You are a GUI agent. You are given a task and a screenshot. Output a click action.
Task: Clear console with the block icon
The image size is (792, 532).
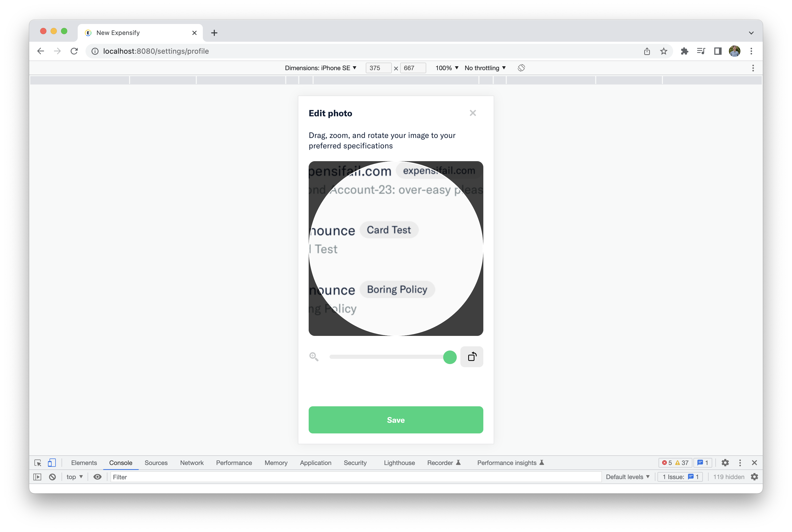click(x=52, y=477)
